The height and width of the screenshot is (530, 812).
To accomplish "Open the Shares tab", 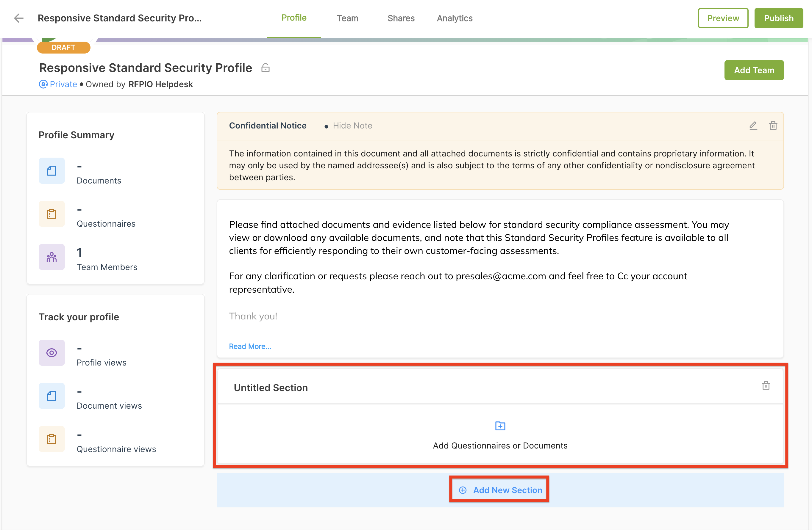I will point(401,18).
